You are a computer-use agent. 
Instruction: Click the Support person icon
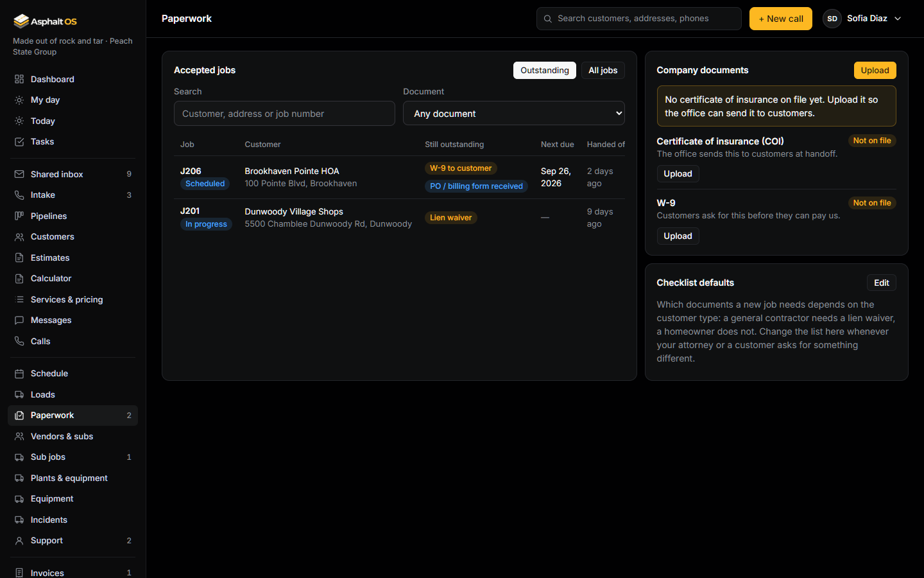(19, 541)
